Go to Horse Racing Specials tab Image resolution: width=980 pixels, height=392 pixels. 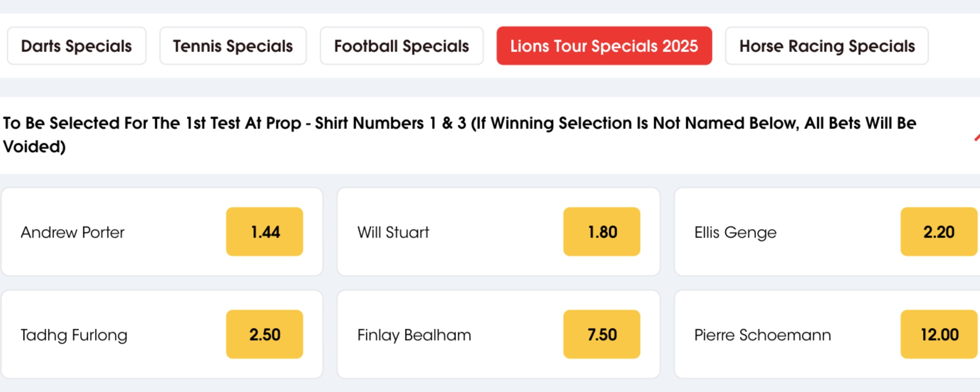pos(827,46)
